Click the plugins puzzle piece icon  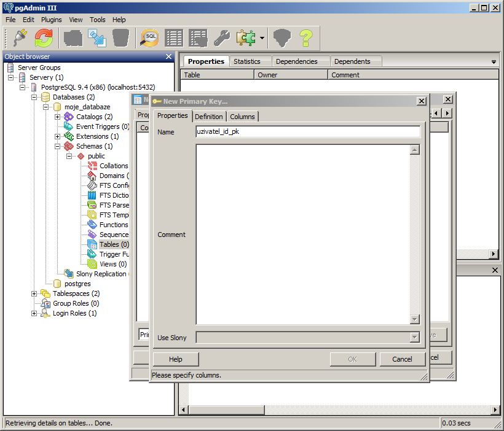coord(246,38)
